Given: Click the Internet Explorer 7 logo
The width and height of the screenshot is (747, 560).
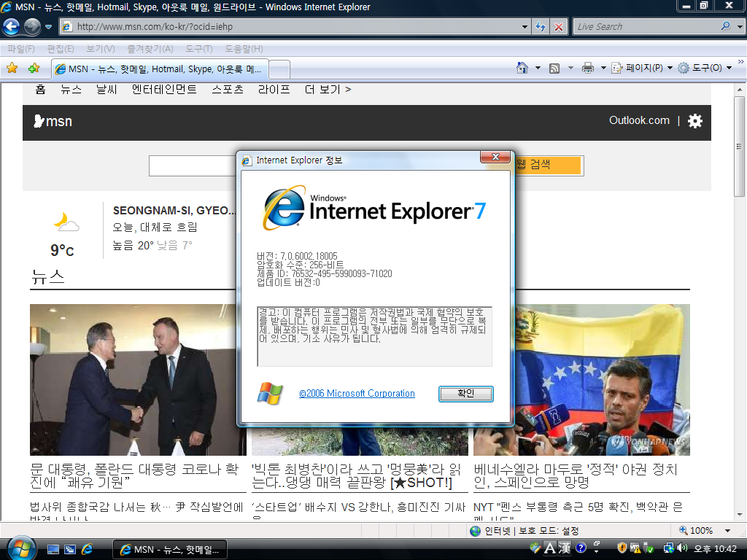Looking at the screenshot, I should pos(374,209).
